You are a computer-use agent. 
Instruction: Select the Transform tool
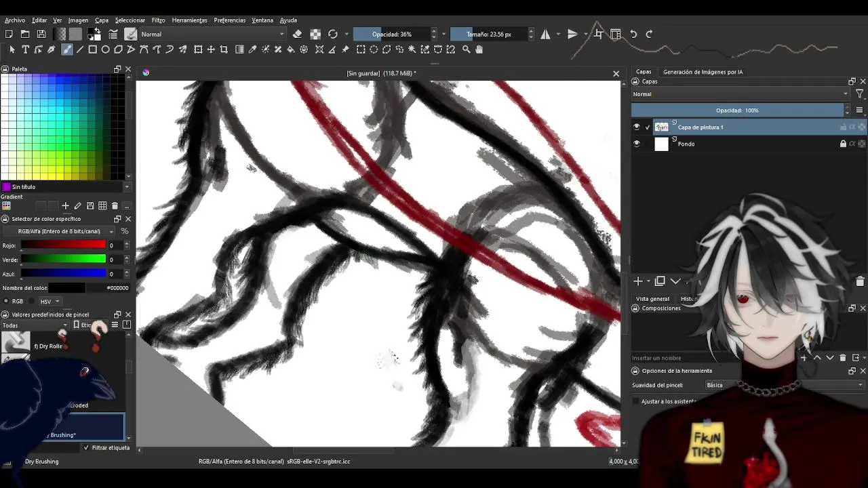click(198, 49)
